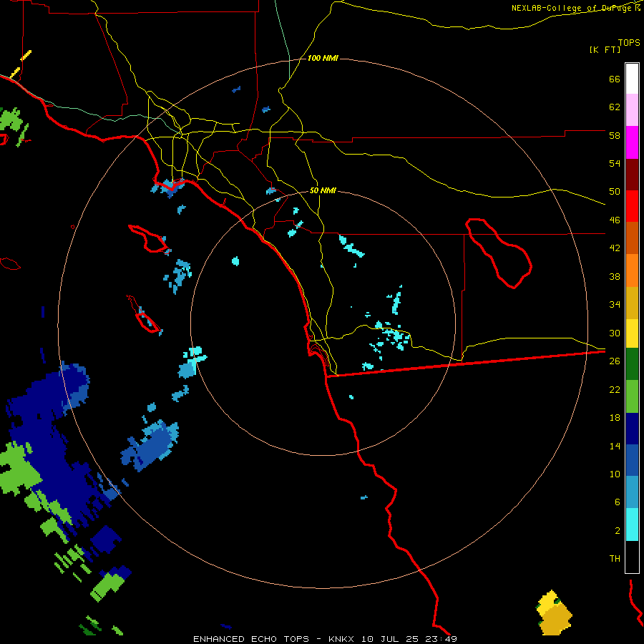
Task: Click the dark green legend swatch
Action: (x=632, y=364)
